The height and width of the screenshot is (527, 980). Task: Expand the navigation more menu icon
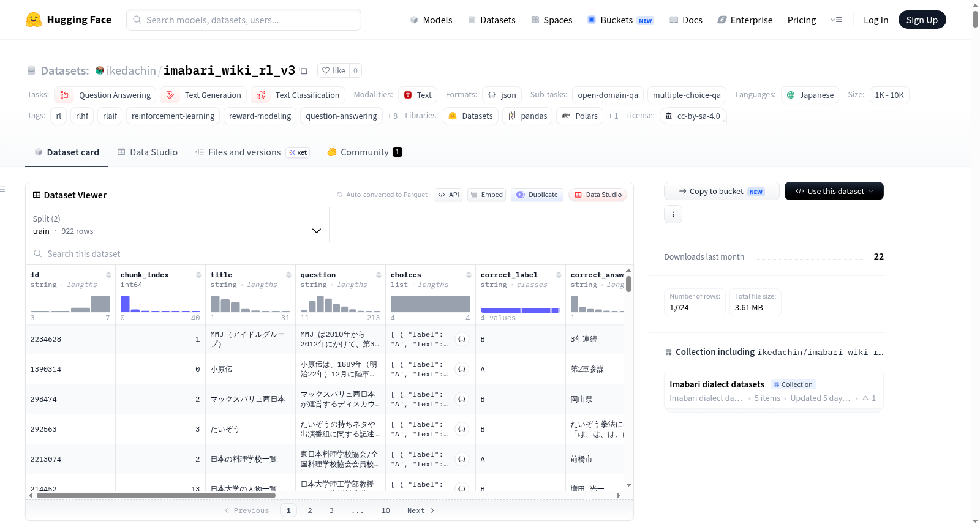836,20
